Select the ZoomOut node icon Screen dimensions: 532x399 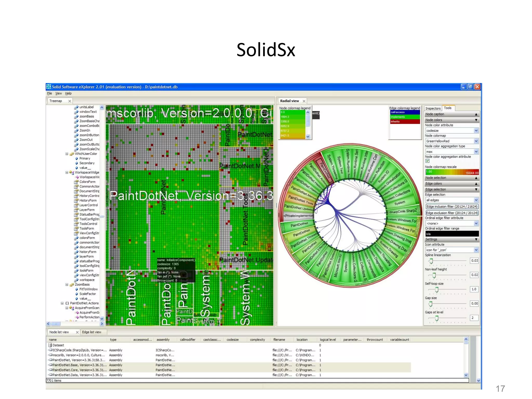pyautogui.click(x=76, y=140)
